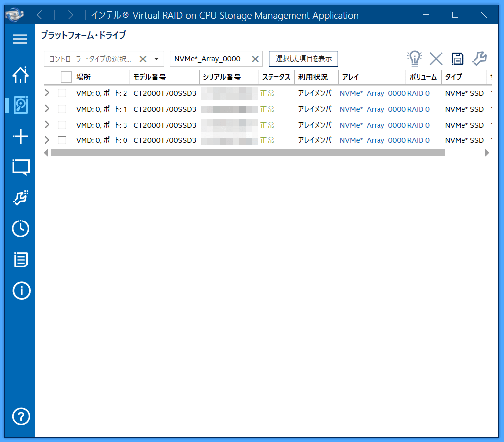Select NVMe* SSD type in port 0 row
Screen dimensions: 504x442
point(464,140)
